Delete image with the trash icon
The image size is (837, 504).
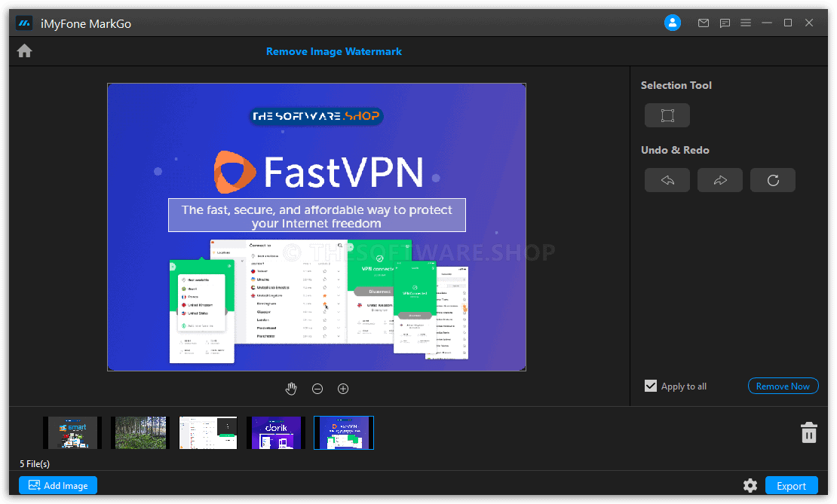[809, 432]
